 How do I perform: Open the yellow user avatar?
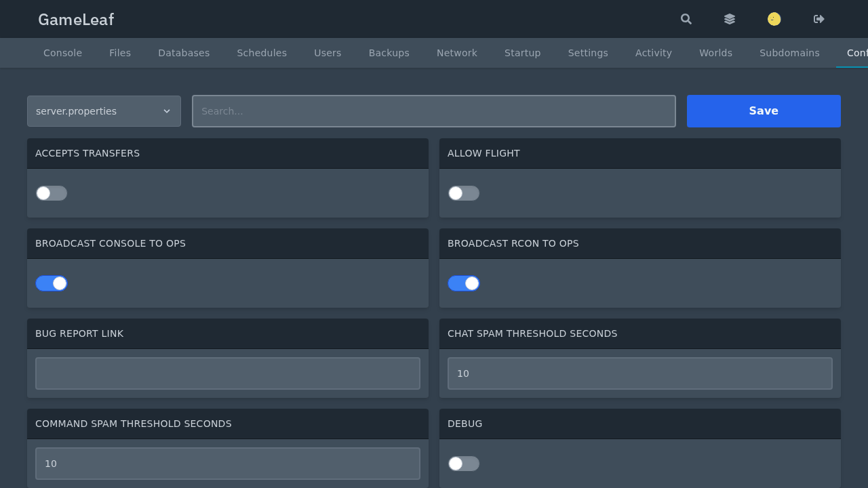[x=774, y=19]
